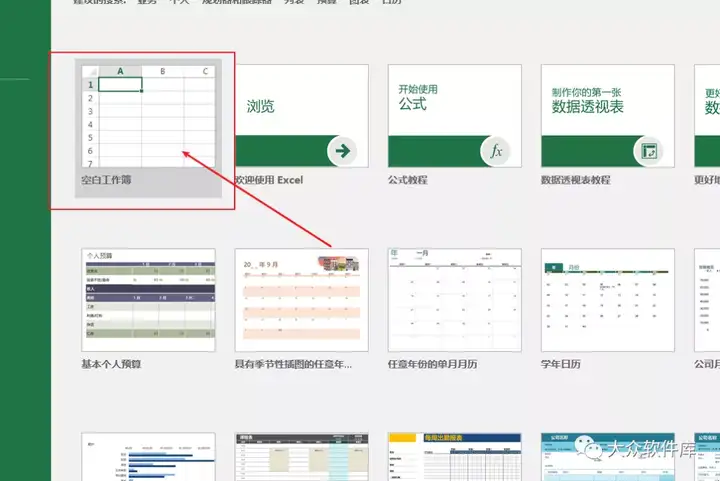Image resolution: width=720 pixels, height=481 pixels.
Task: Open the academic year calendar thumbnail
Action: coord(608,300)
